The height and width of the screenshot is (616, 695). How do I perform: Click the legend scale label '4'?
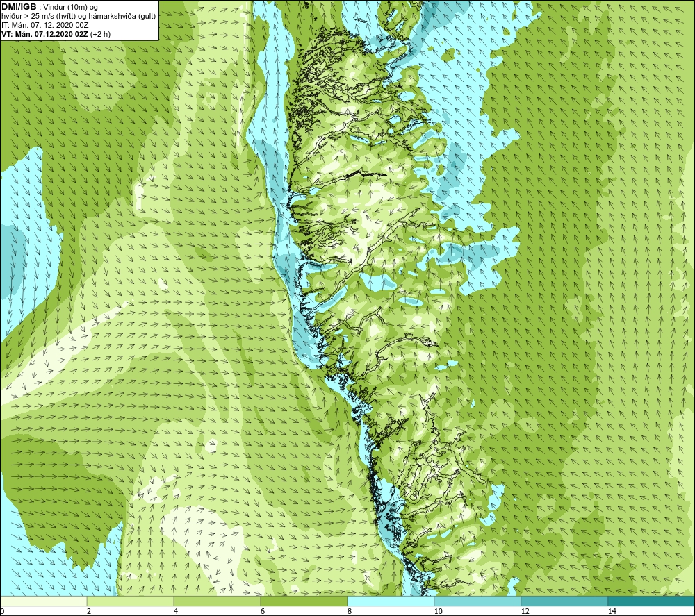[176, 611]
